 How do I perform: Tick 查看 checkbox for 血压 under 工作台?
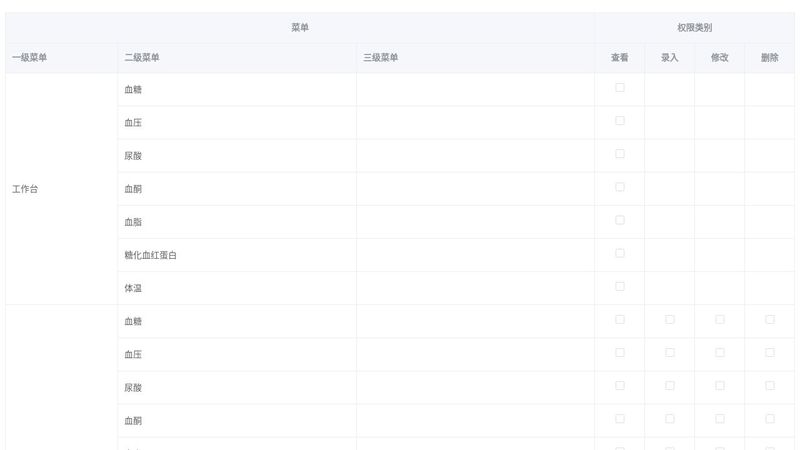click(x=620, y=121)
